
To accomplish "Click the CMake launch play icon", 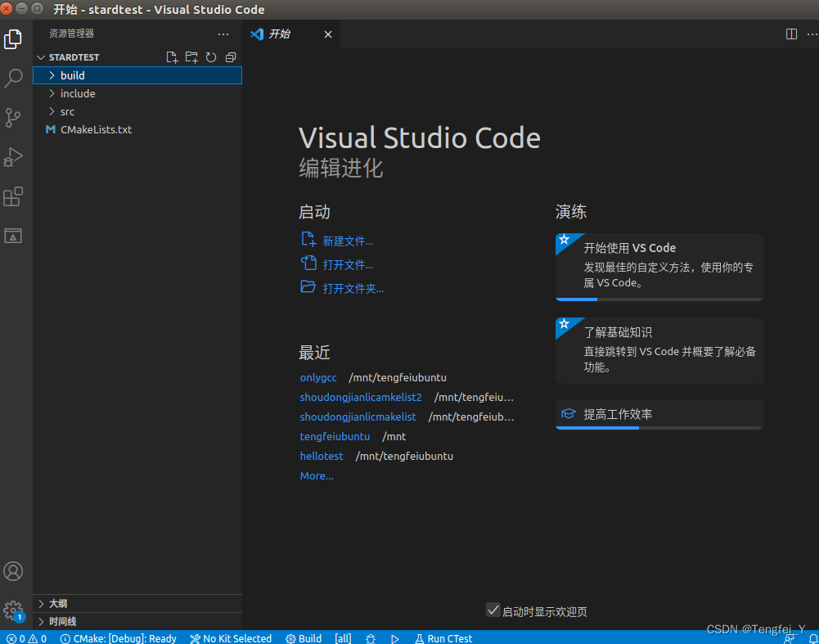I will [395, 638].
